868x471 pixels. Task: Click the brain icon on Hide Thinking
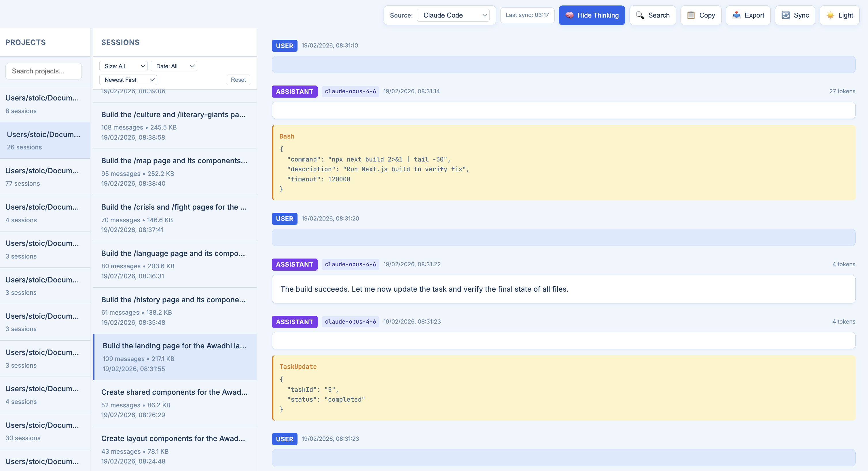[569, 15]
